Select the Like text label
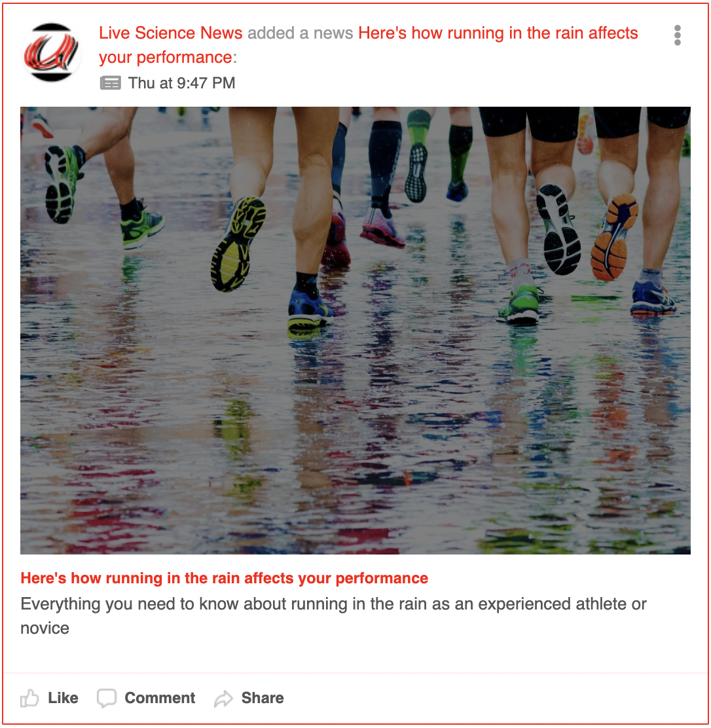Screen dimensions: 711x728 click(x=63, y=698)
